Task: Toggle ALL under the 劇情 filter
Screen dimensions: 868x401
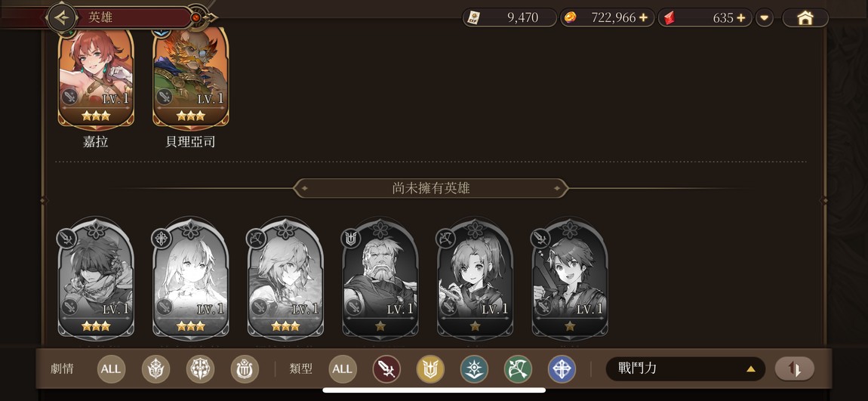Action: (x=111, y=369)
